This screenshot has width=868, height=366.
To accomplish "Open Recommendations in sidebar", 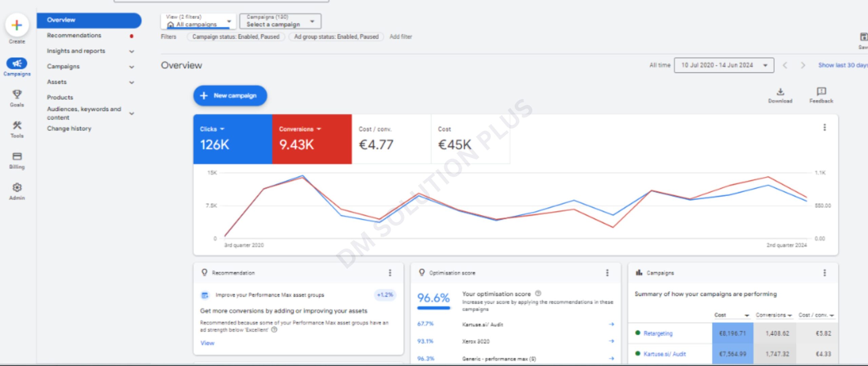I will [74, 35].
